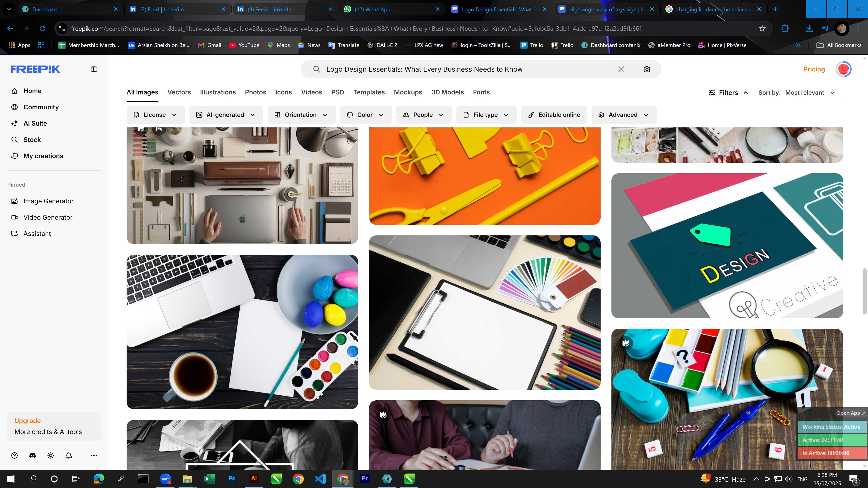This screenshot has height=488, width=868.
Task: Switch to the Illustrations tab
Action: 218,92
